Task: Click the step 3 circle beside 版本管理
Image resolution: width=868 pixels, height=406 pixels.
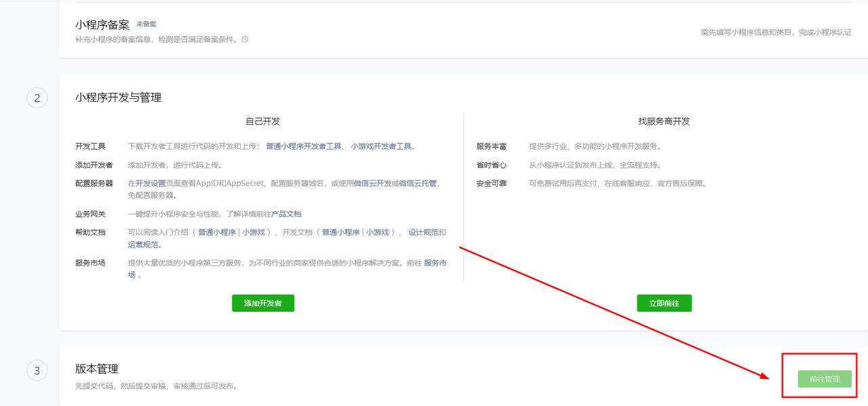Action: (37, 370)
